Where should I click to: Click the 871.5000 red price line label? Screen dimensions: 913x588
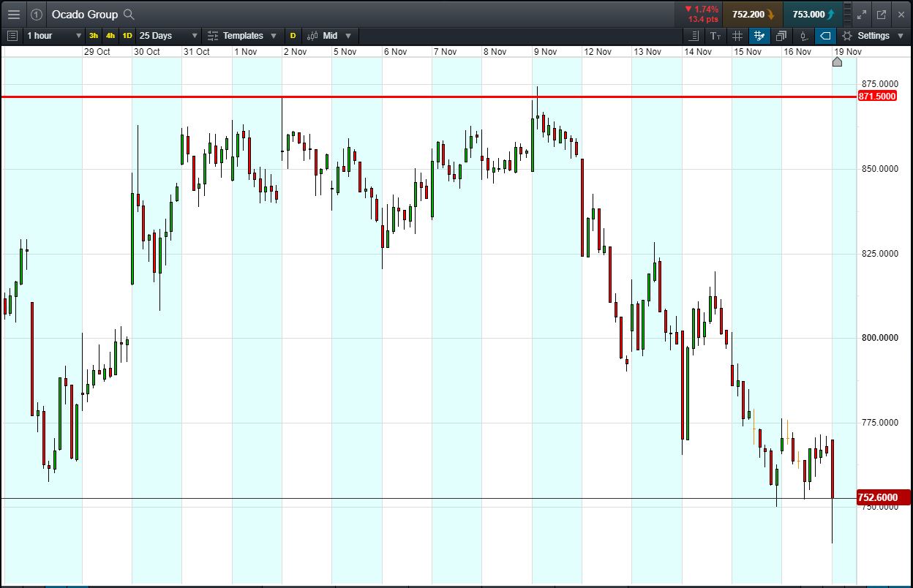(876, 97)
